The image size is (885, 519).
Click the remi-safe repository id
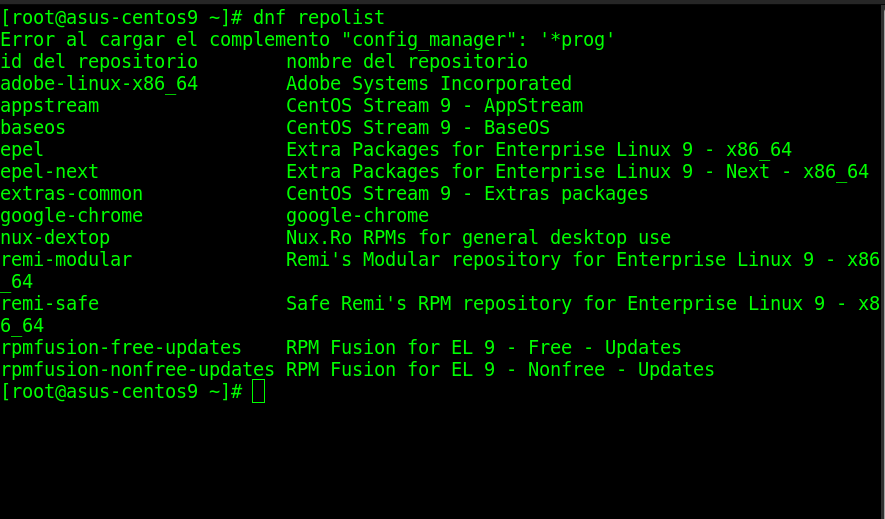(x=50, y=304)
